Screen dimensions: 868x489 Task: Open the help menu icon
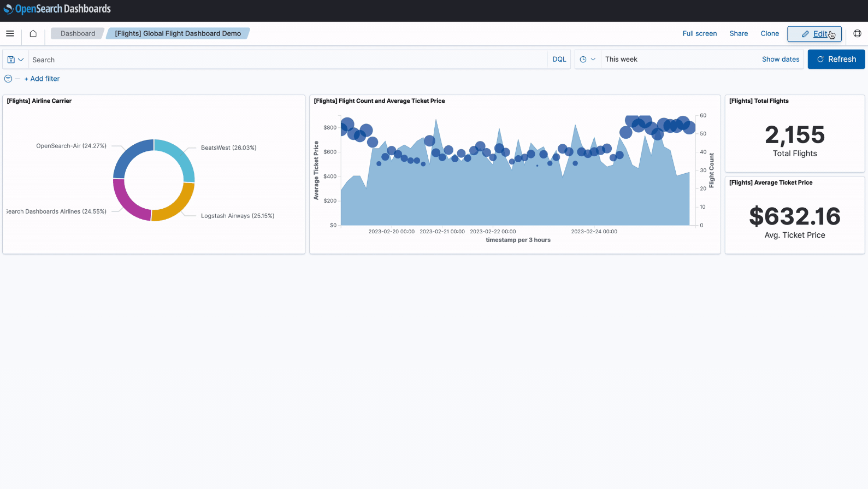coord(857,33)
